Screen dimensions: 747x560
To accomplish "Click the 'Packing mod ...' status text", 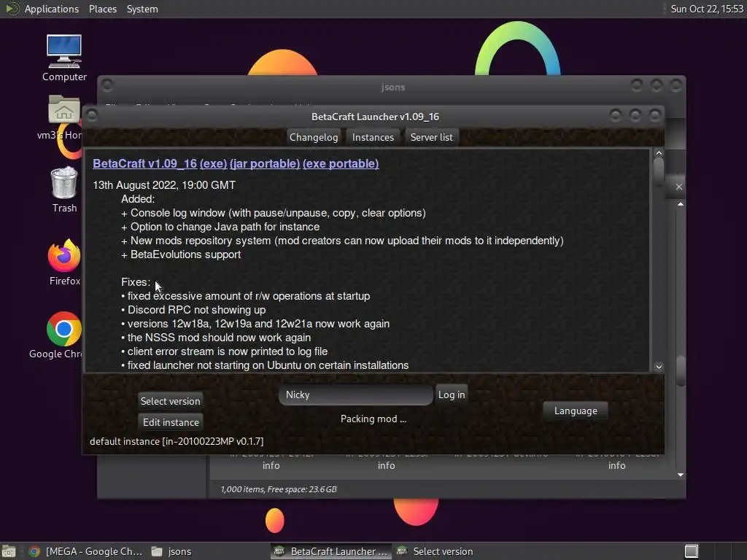I will [x=373, y=419].
